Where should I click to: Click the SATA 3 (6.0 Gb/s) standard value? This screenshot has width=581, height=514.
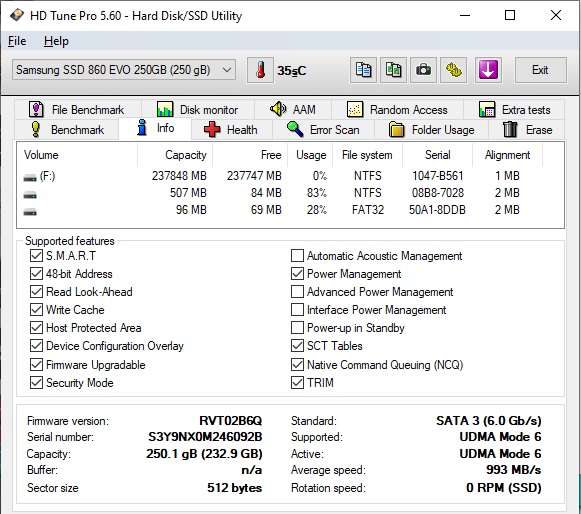tap(489, 421)
